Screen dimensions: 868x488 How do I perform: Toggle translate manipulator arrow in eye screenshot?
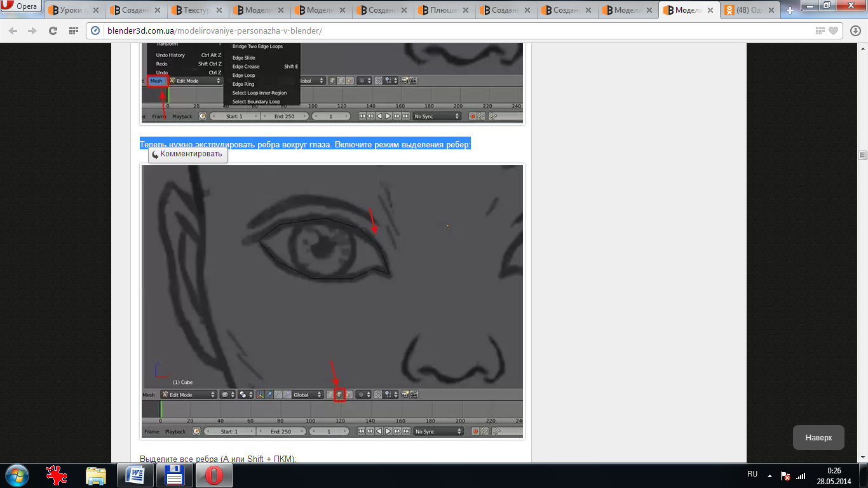pos(269,395)
